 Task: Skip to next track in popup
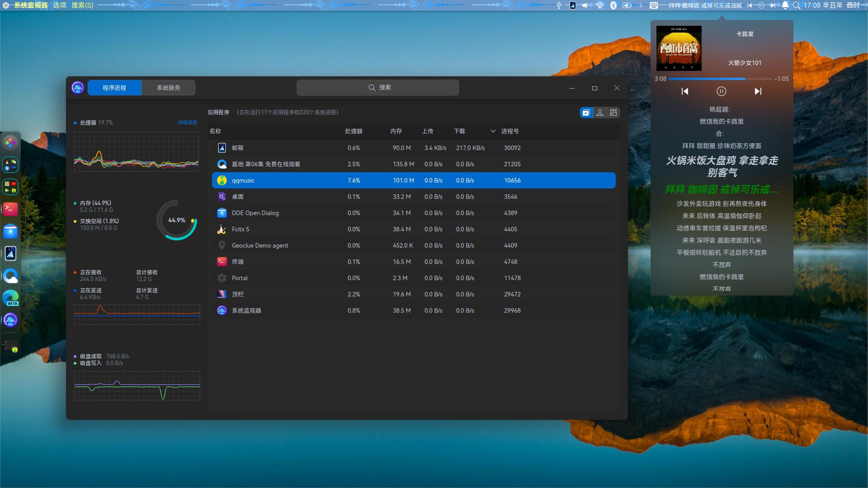tap(758, 91)
